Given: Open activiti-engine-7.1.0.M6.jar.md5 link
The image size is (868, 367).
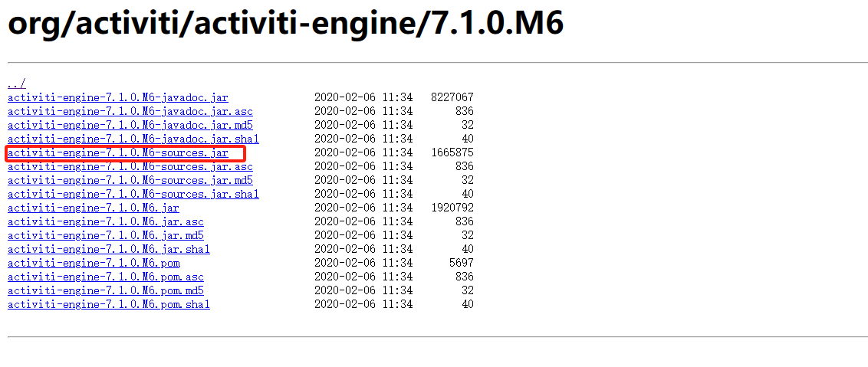Looking at the screenshot, I should [106, 236].
